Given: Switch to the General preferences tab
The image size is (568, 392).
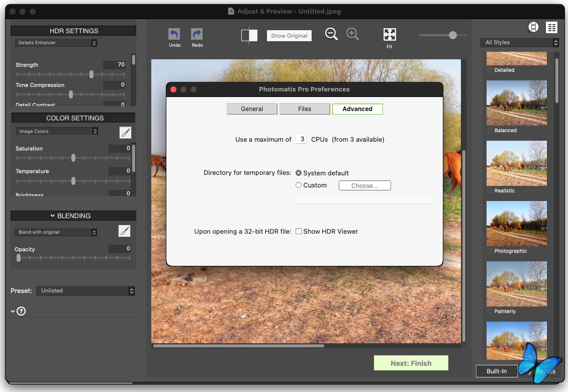Looking at the screenshot, I should (x=252, y=109).
